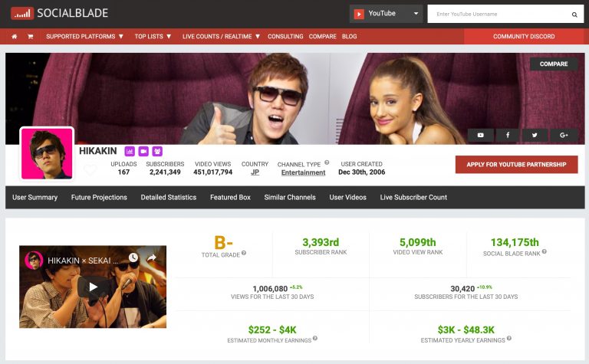Open the Google Plus icon on the banner
The width and height of the screenshot is (589, 364).
pos(564,135)
